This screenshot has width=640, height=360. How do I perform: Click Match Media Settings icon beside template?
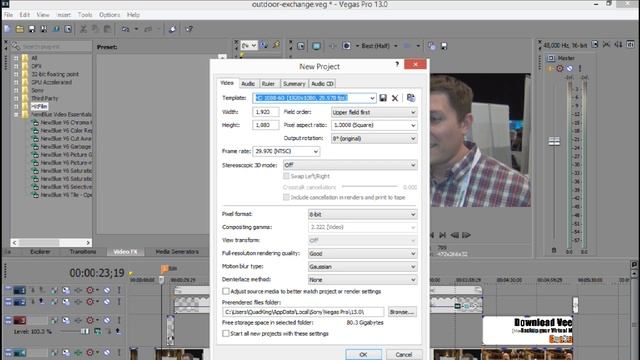(411, 98)
